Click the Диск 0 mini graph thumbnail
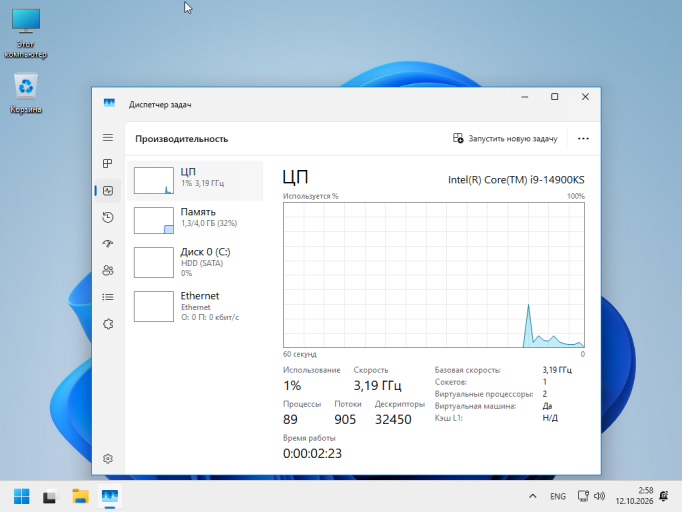This screenshot has height=512, width=682. (154, 262)
